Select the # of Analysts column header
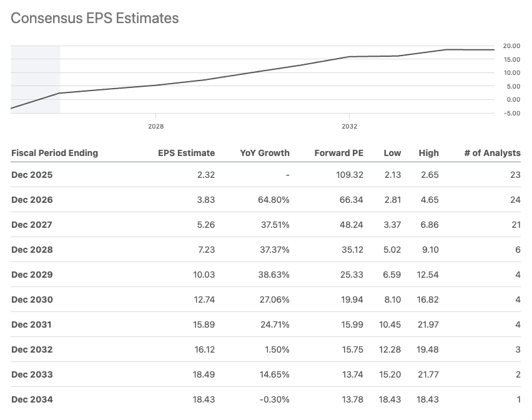Viewport: 532px width, 420px height. tap(492, 153)
